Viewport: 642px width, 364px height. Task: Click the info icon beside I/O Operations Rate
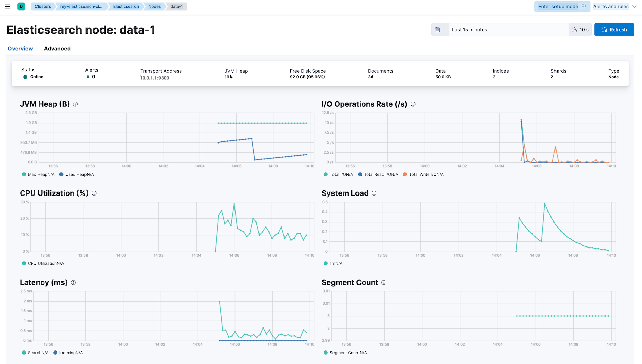(413, 104)
